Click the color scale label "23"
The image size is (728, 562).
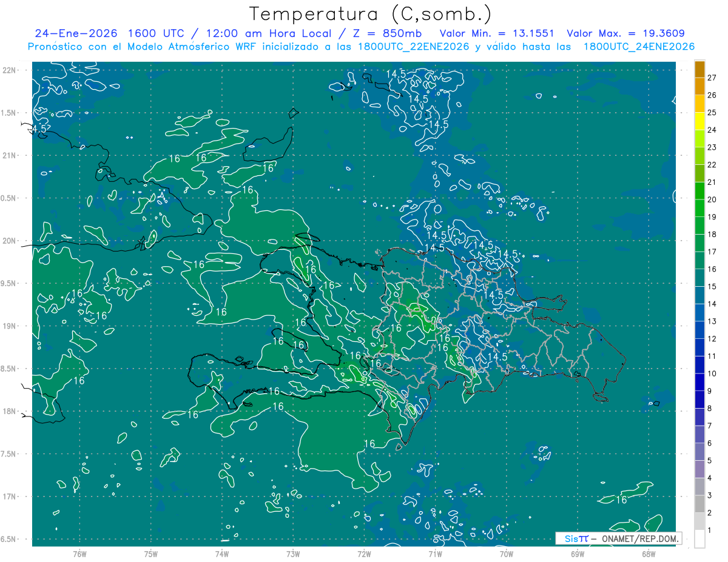click(x=712, y=147)
